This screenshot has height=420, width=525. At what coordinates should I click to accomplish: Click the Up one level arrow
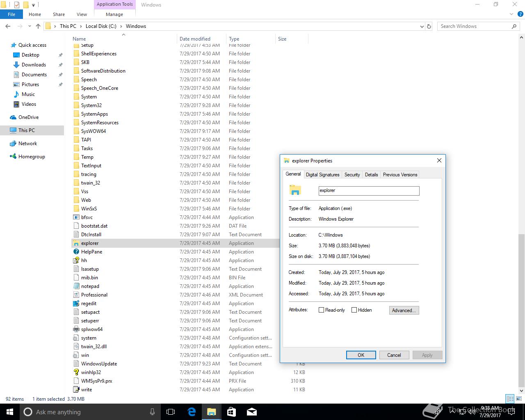point(38,26)
